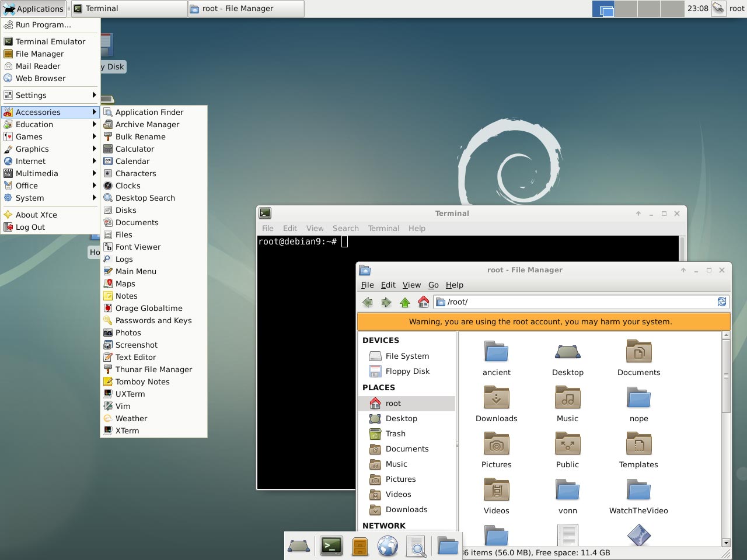The width and height of the screenshot is (747, 560).
Task: Launch the Web Browser globe icon in the dock
Action: point(388,546)
